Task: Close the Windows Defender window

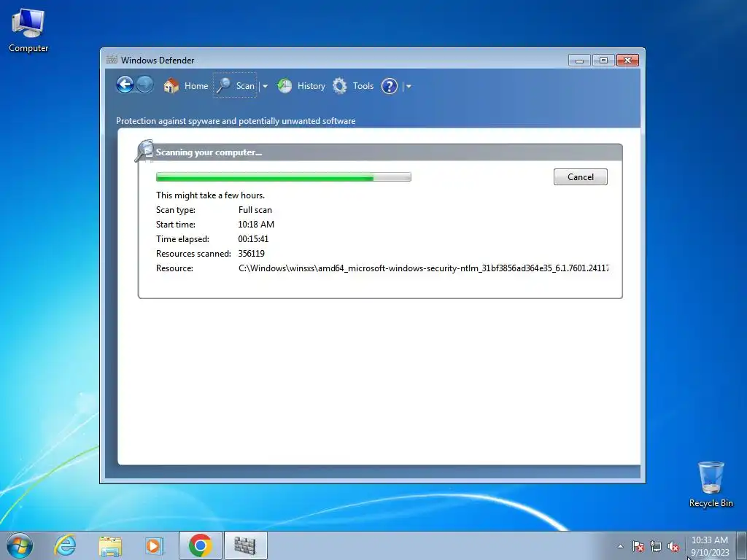Action: pyautogui.click(x=627, y=61)
